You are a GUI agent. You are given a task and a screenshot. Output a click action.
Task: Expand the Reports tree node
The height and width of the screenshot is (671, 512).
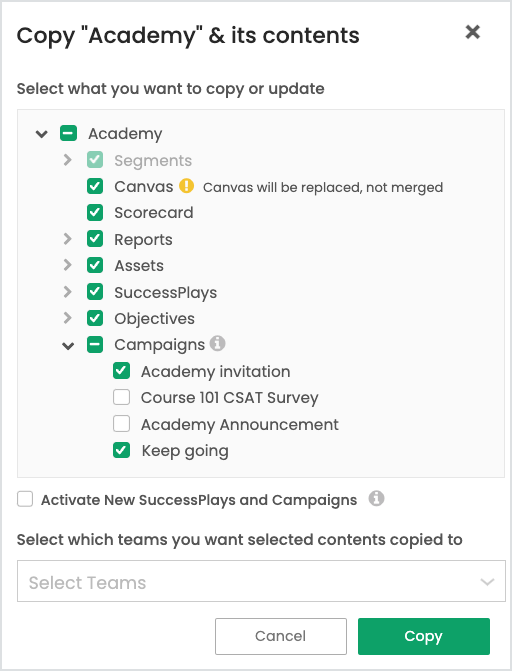pos(68,239)
